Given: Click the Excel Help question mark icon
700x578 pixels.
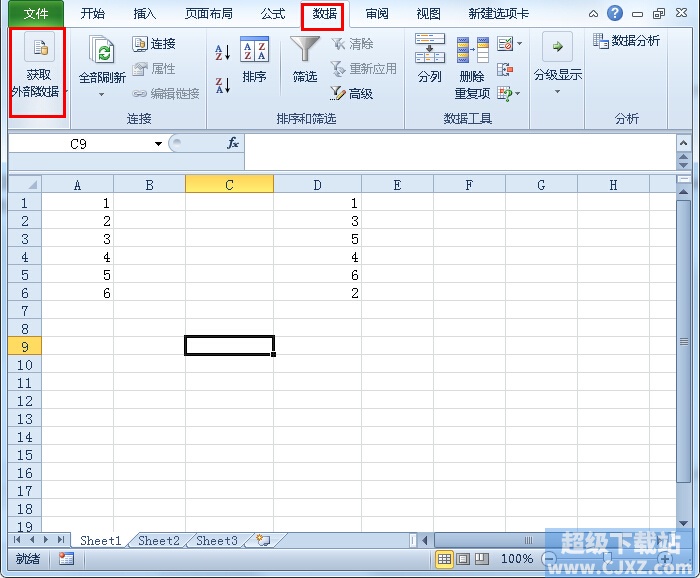Looking at the screenshot, I should tap(615, 13).
